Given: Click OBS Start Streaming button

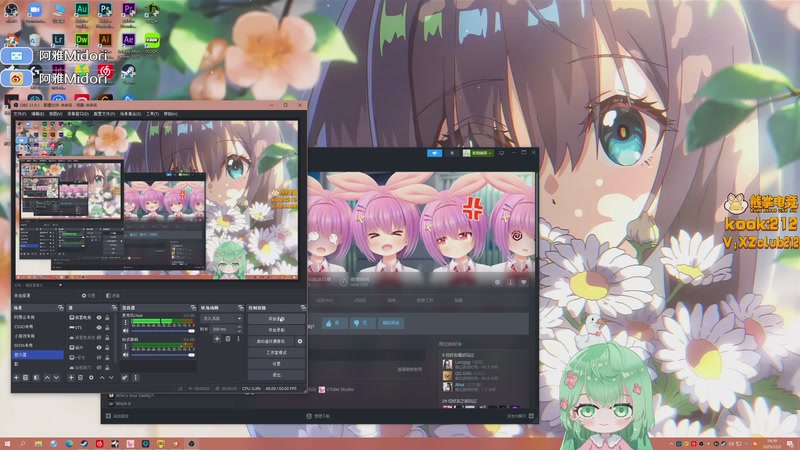Looking at the screenshot, I should coord(276,319).
